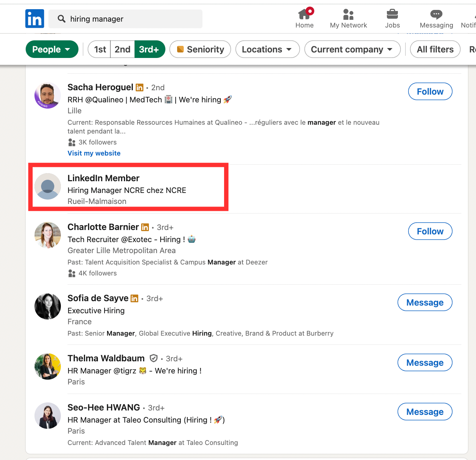Click the Visit my website link
Screen dimensions: 476x460
pyautogui.click(x=94, y=153)
